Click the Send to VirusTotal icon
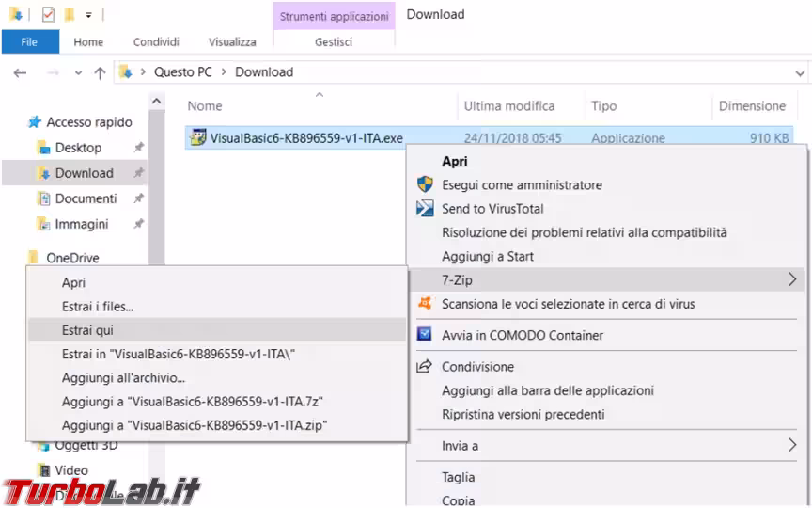Image resolution: width=812 pixels, height=508 pixels. point(425,209)
